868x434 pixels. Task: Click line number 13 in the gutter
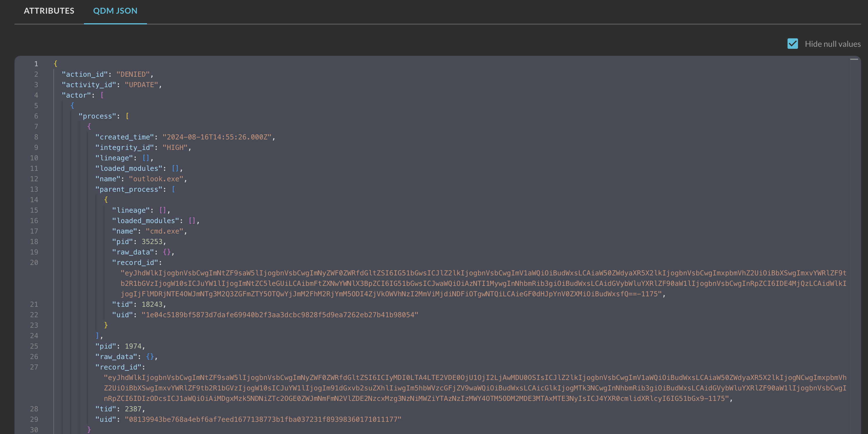pyautogui.click(x=34, y=189)
